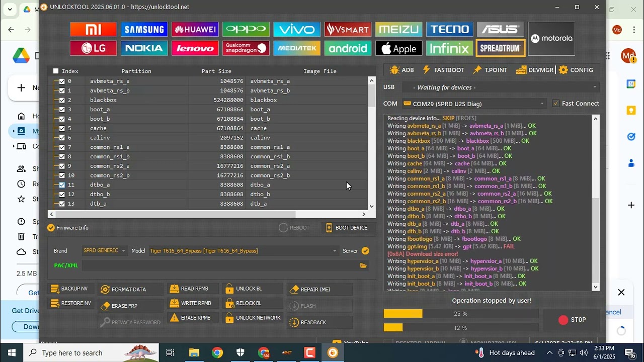Select the vivo brand tile

point(296,29)
